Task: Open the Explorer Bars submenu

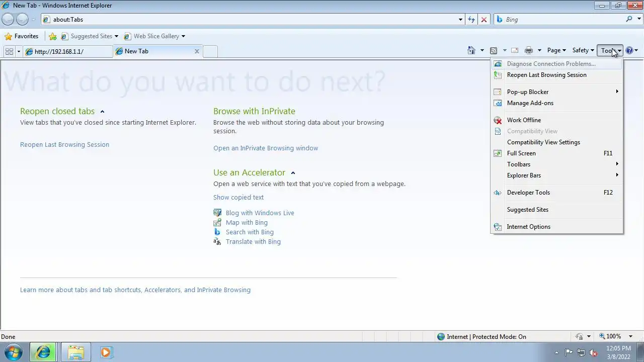Action: (557, 175)
